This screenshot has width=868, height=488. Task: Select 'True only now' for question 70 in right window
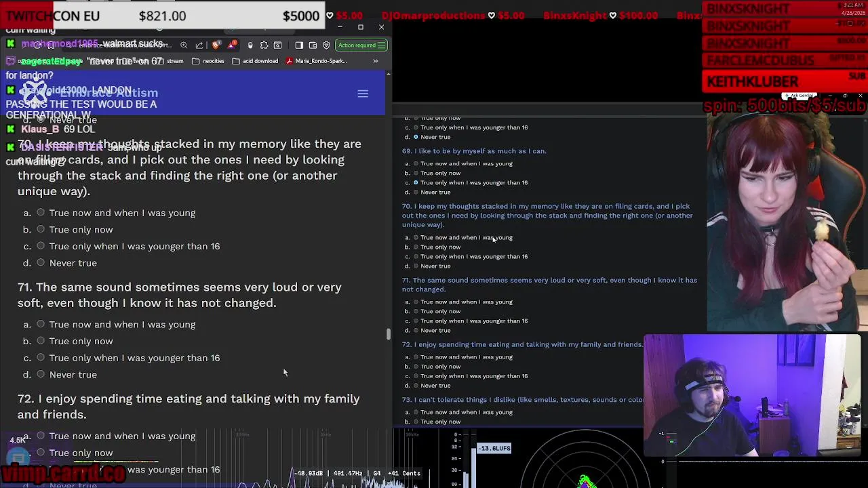416,247
